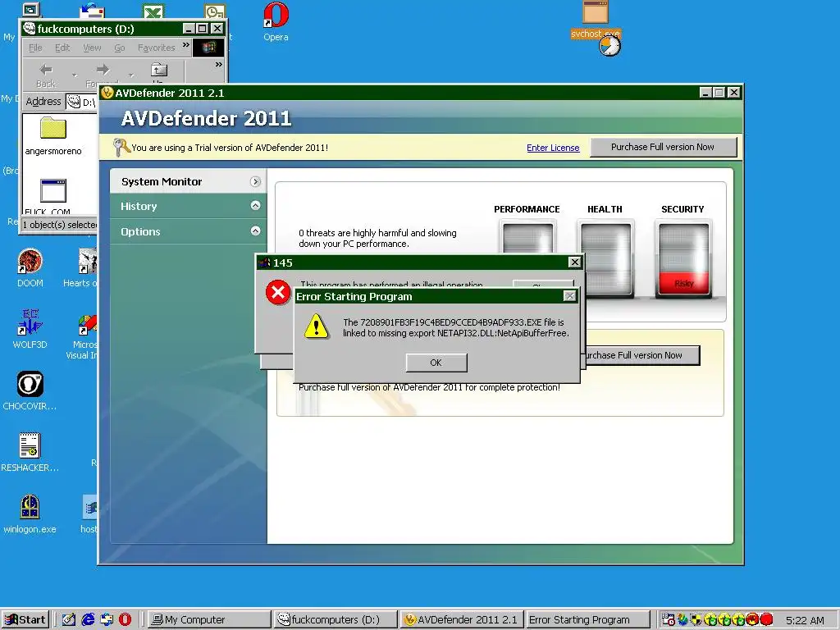Open Back history dropdown arrow
Screen dimensions: 840x630
75,75
